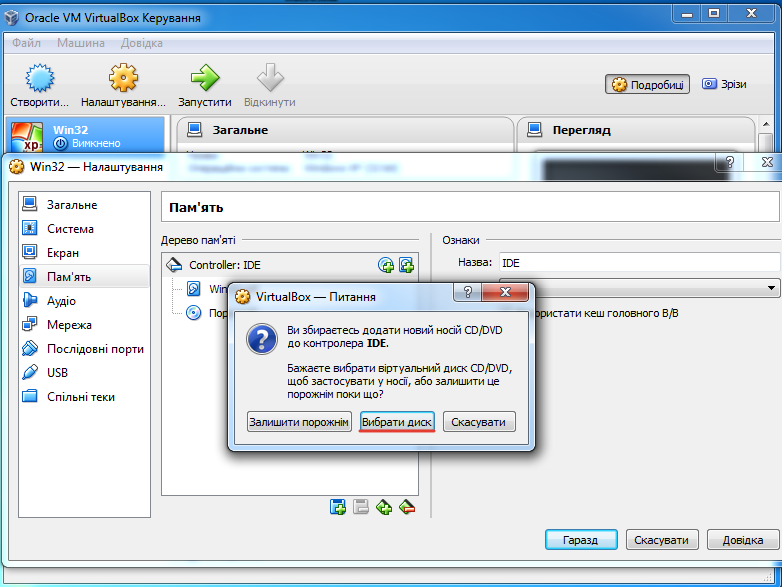The height and width of the screenshot is (587, 782).
Task: Open the Довідка menu
Action: 142,43
